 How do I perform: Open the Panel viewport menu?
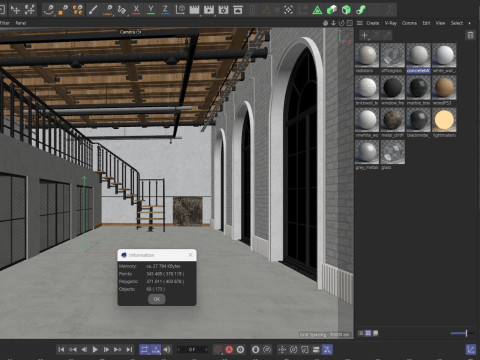click(21, 23)
